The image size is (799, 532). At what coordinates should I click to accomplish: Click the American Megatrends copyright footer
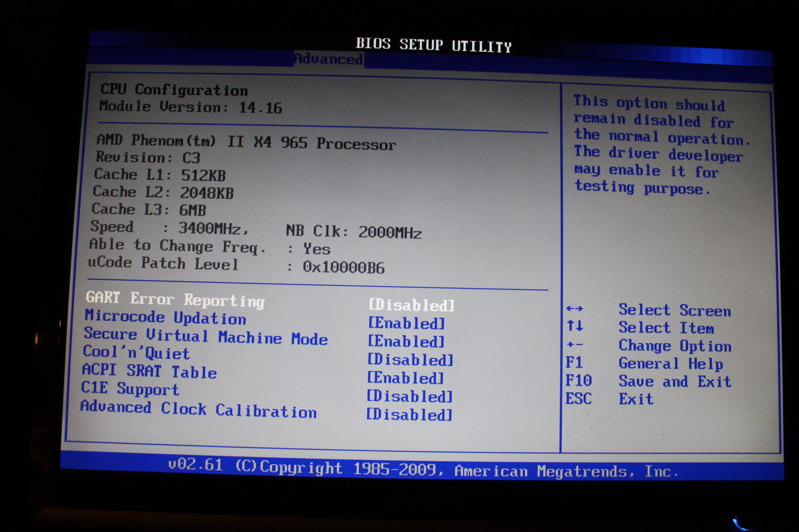click(423, 469)
